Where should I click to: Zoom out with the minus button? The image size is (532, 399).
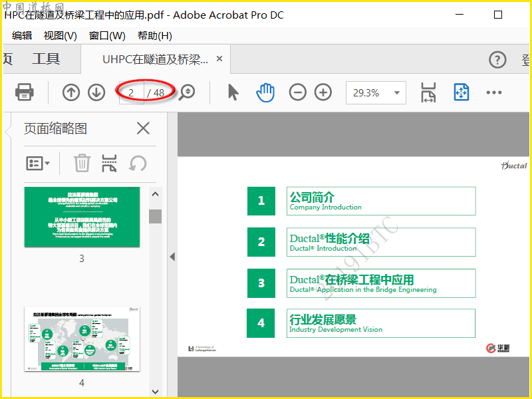[x=297, y=92]
